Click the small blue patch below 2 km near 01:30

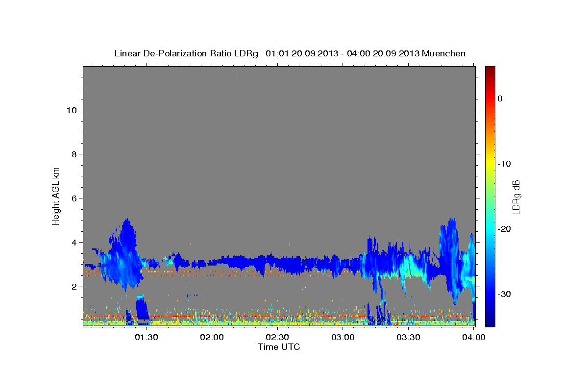coord(143,308)
